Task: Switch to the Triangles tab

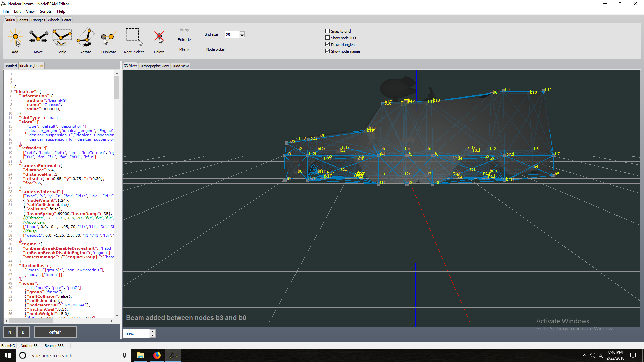Action: pyautogui.click(x=38, y=20)
